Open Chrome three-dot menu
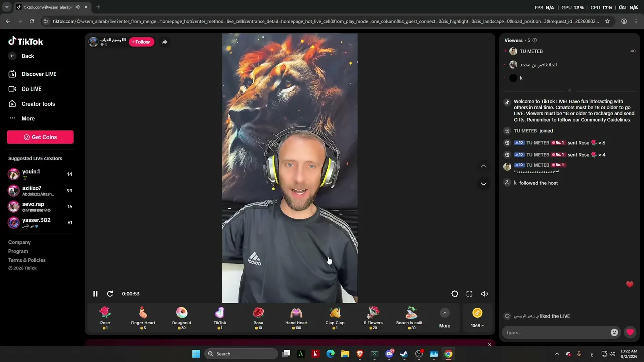This screenshot has height=362, width=644. coord(636,21)
